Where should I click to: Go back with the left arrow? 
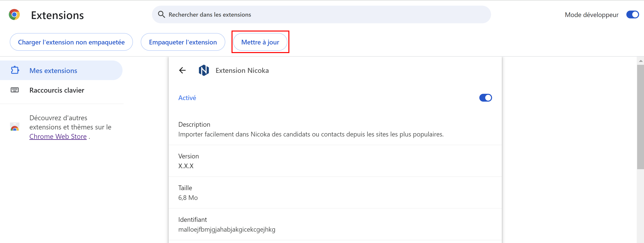(182, 70)
